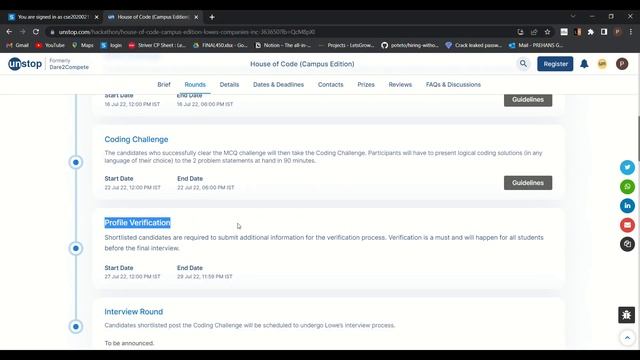Viewport: 640px width, 360px height.
Task: Click the scroll-to-top arrow button
Action: pyautogui.click(x=627, y=338)
